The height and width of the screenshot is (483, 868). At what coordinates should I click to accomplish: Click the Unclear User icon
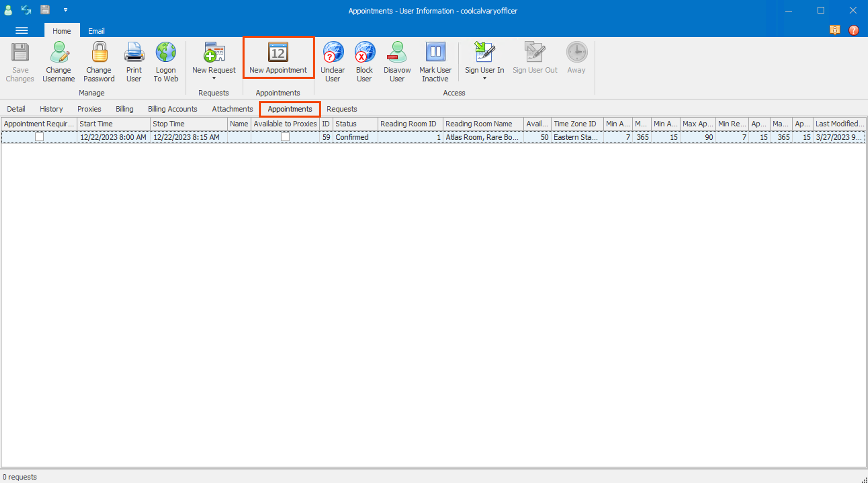pos(333,52)
